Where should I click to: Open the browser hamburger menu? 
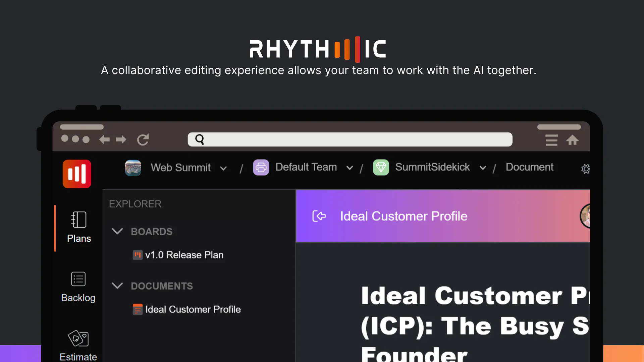551,140
